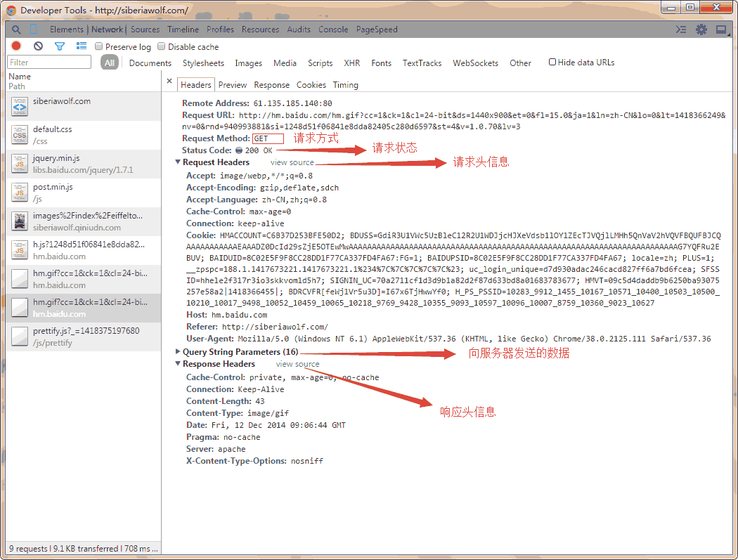The width and height of the screenshot is (738, 560).
Task: Open the Timeline panel
Action: pyautogui.click(x=183, y=30)
